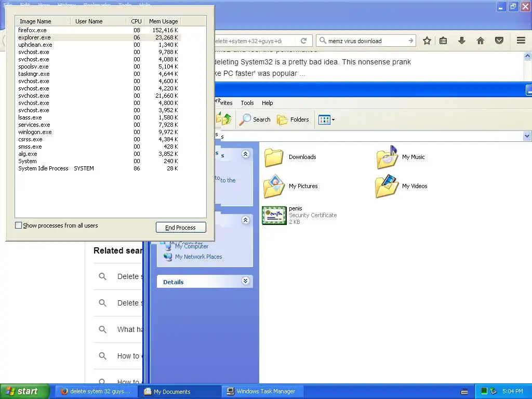Enable Show processes from all users
The image size is (532, 399).
tap(19, 225)
